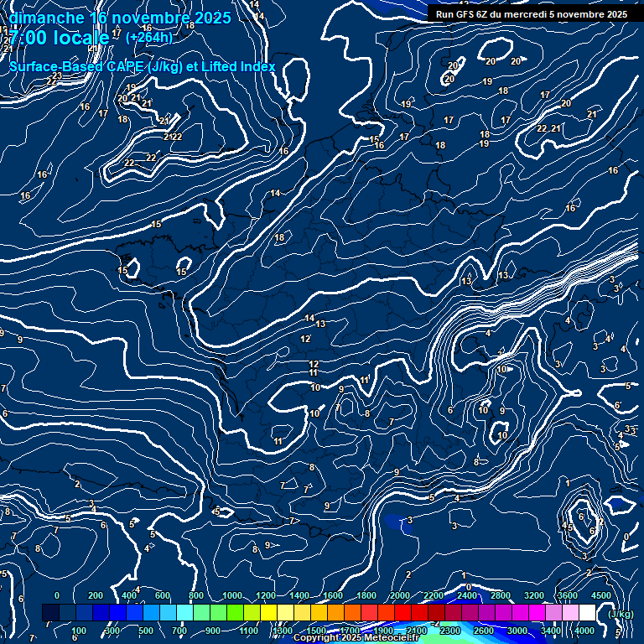Click the "100" legend value below the scale
The height and width of the screenshot is (644, 644).
click(x=79, y=631)
